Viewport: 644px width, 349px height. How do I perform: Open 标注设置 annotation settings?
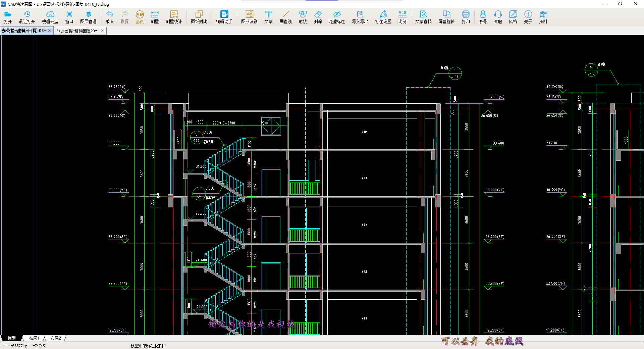point(383,17)
